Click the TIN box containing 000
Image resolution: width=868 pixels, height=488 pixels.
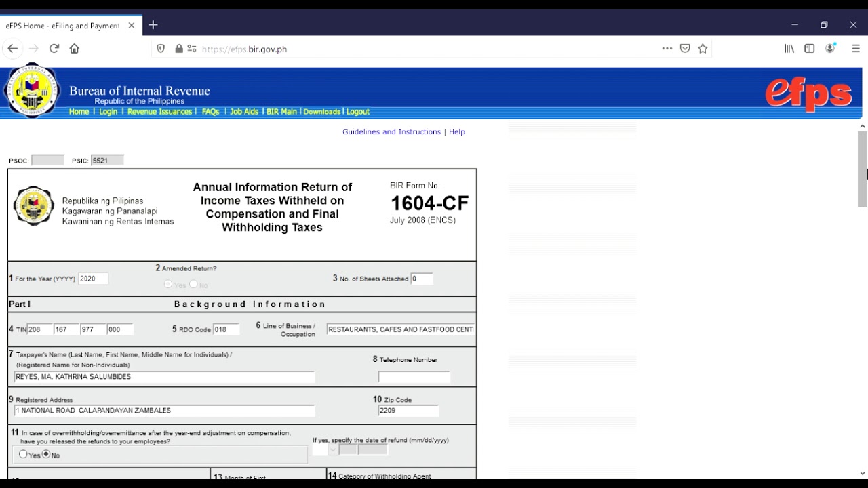click(120, 329)
